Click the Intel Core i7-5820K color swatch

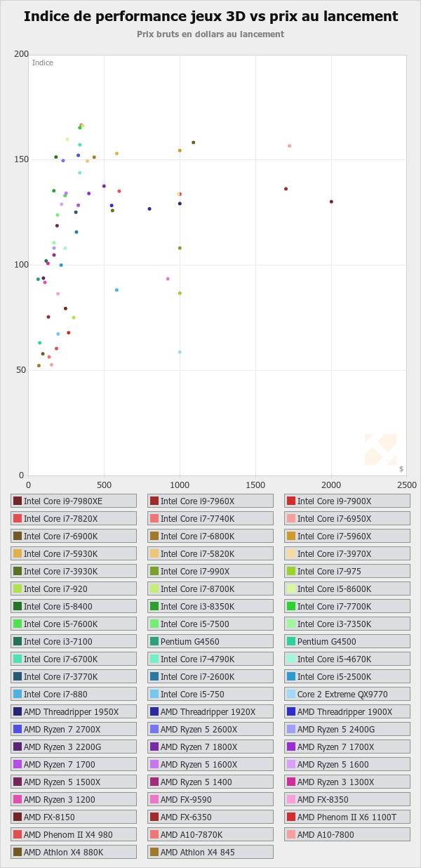[x=154, y=553]
